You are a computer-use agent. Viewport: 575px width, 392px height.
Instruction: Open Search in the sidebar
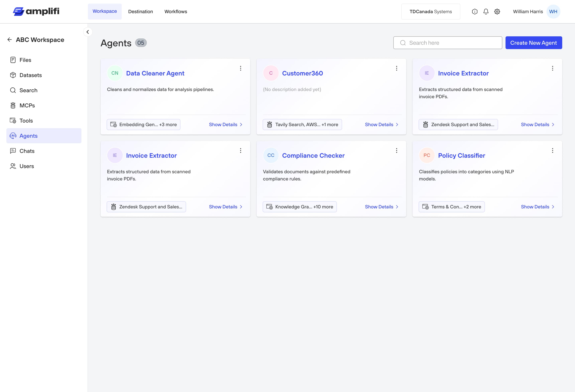[44, 90]
